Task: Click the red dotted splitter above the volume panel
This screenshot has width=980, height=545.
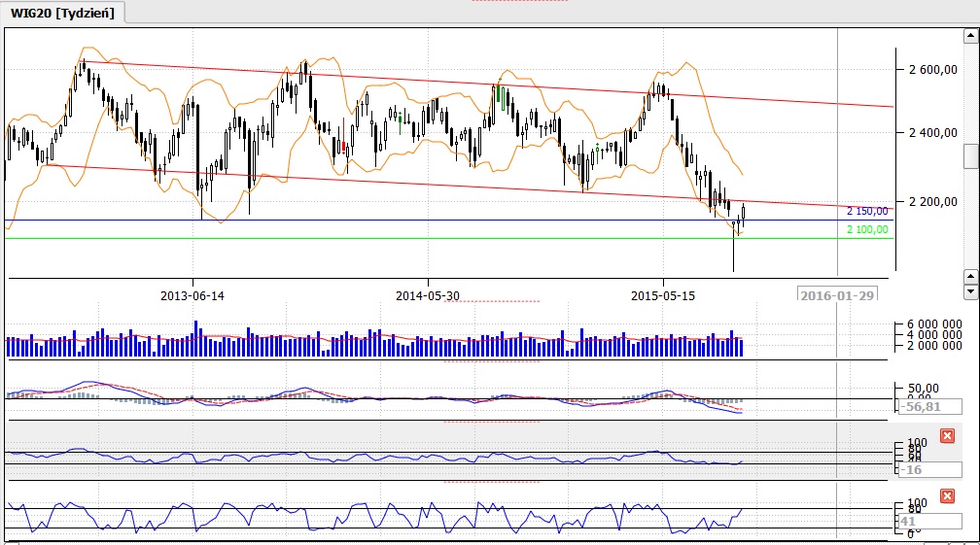Action: (491, 301)
